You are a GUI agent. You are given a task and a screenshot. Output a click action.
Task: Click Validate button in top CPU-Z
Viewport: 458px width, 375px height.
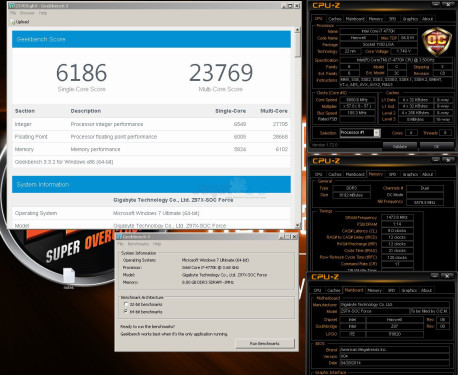400,146
